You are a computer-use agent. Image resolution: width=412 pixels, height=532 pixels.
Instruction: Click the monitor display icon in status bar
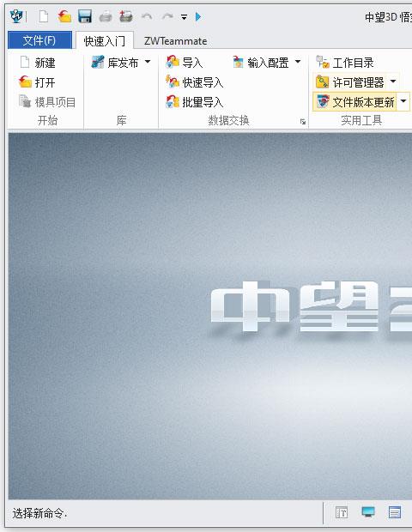[x=368, y=512]
